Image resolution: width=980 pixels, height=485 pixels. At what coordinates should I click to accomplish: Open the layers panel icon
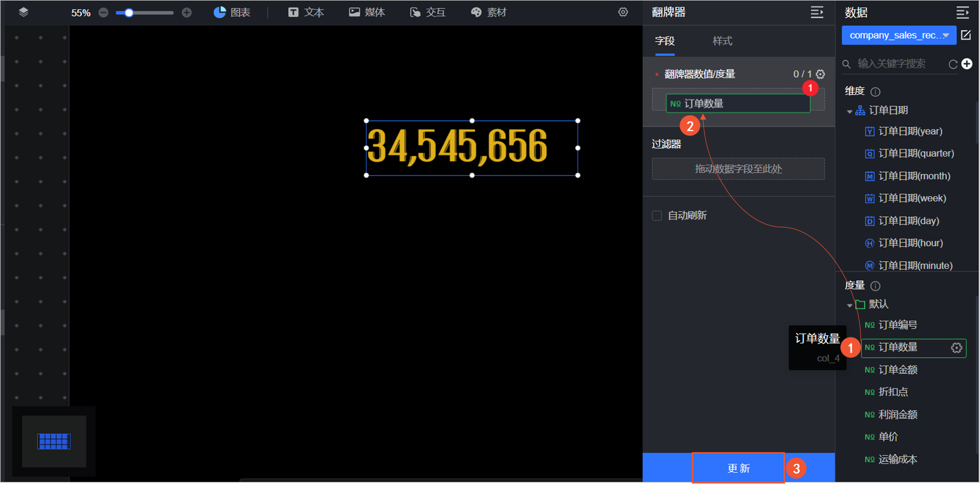[x=24, y=12]
